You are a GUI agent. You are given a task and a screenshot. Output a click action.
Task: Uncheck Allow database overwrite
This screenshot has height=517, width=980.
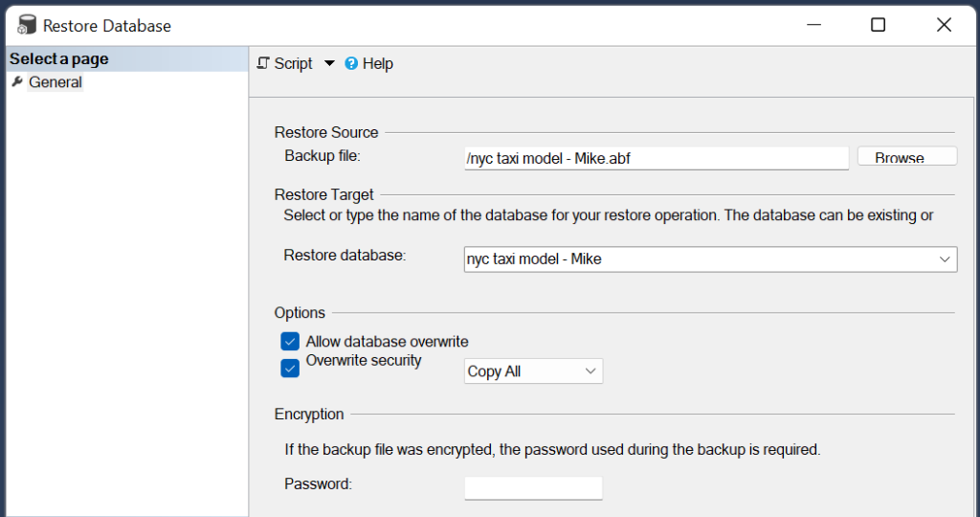[x=290, y=342]
